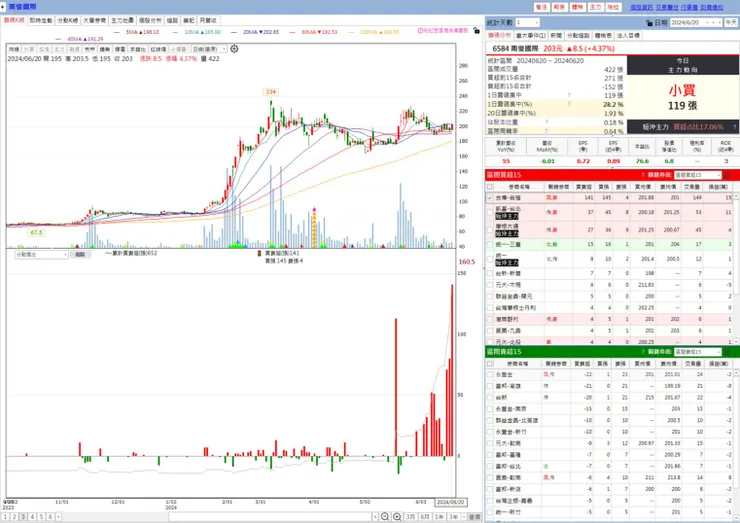Open the 新聞 tab in the right panel
The width and height of the screenshot is (740, 523).
[x=556, y=35]
